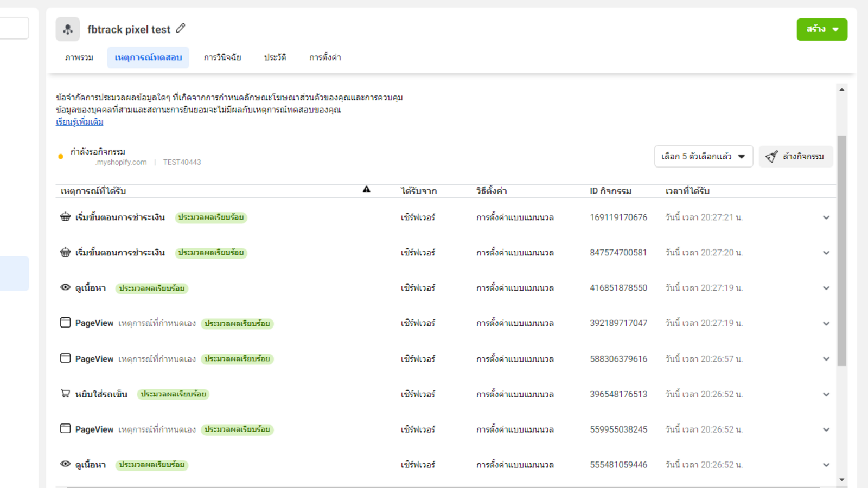Click processed badge on add to cart row

tap(173, 394)
